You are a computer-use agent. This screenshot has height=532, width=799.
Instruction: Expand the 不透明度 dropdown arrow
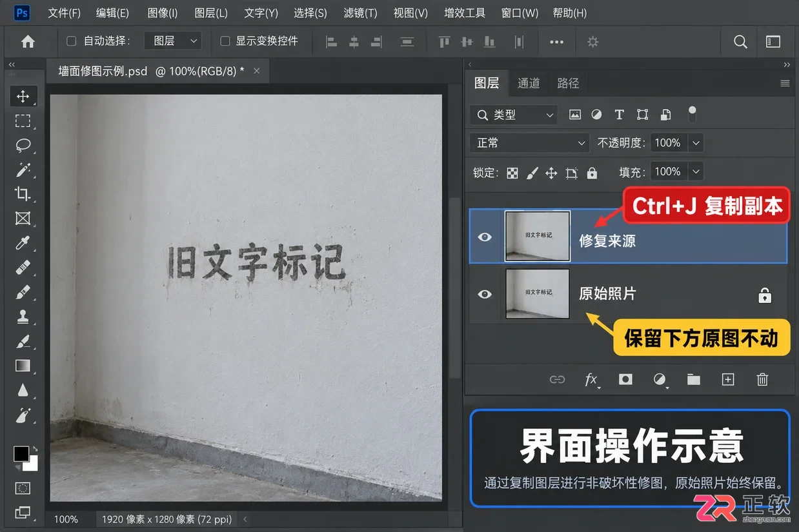pyautogui.click(x=696, y=143)
